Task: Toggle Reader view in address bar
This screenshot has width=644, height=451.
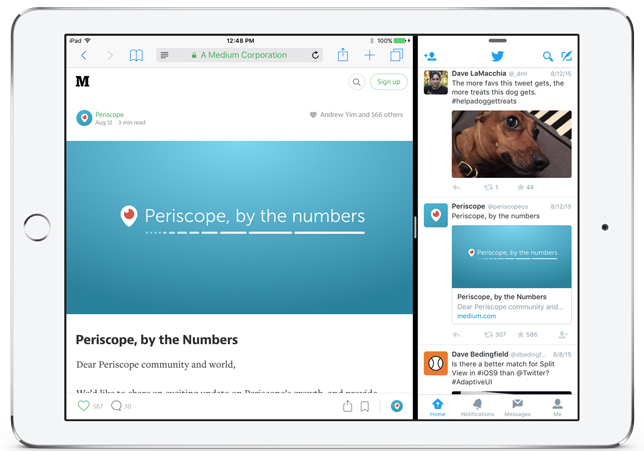Action: tap(164, 55)
